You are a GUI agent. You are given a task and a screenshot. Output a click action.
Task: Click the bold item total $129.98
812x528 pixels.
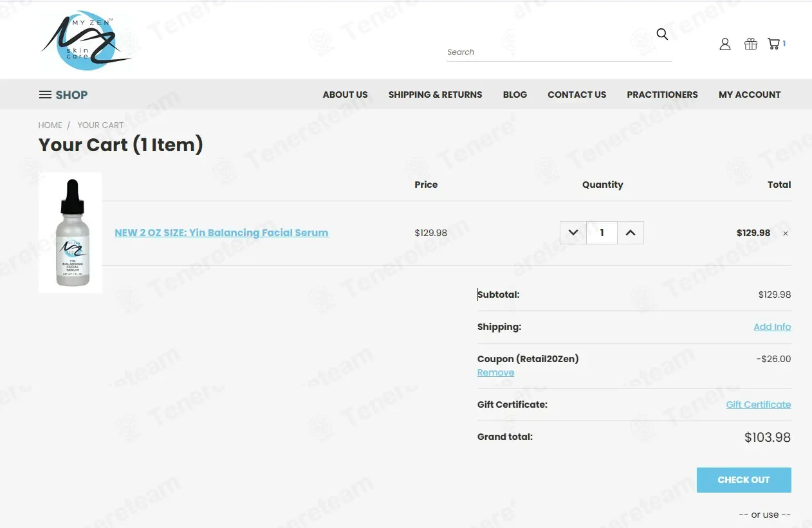[x=753, y=233]
